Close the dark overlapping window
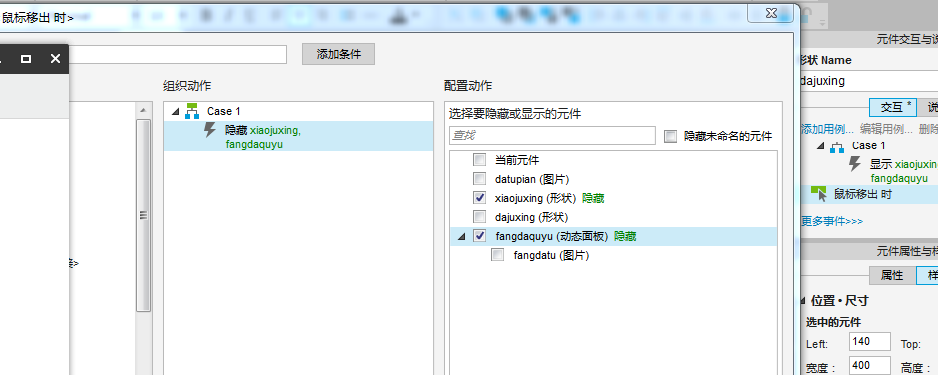 coord(56,59)
